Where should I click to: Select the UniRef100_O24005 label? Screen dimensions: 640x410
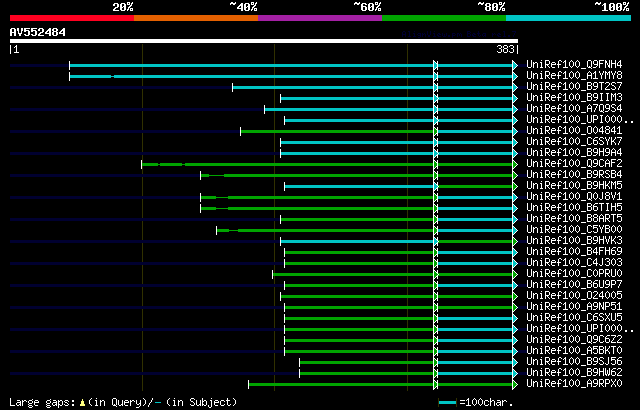click(574, 296)
